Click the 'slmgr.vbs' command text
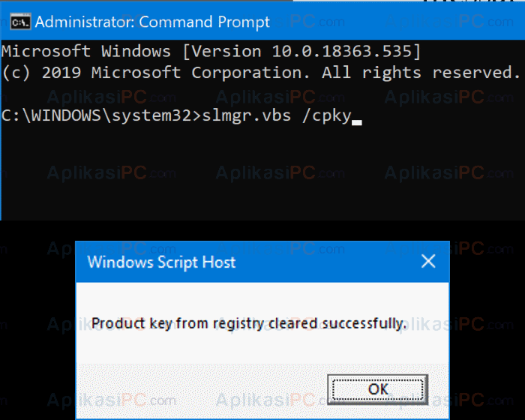The width and height of the screenshot is (525, 420). click(x=247, y=115)
